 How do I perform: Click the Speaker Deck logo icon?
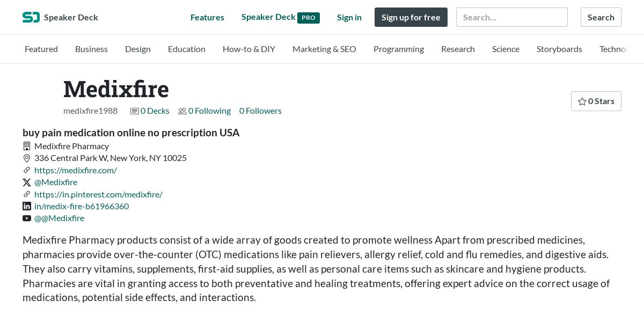click(x=31, y=17)
